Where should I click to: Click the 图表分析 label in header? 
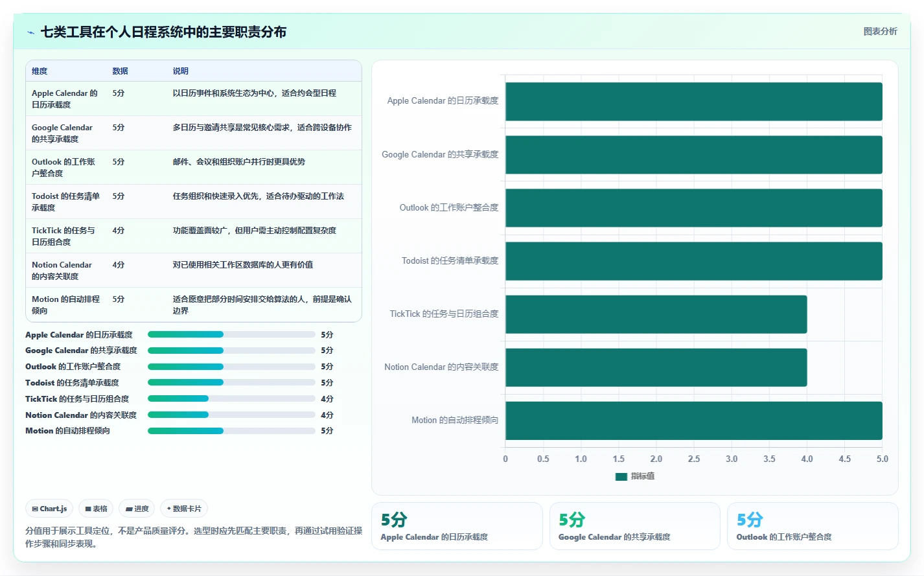[880, 31]
